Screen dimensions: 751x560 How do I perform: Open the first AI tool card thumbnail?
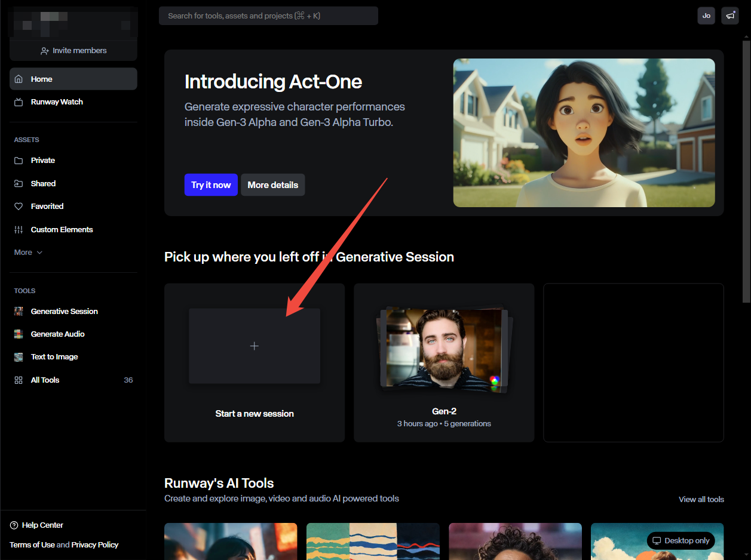231,541
